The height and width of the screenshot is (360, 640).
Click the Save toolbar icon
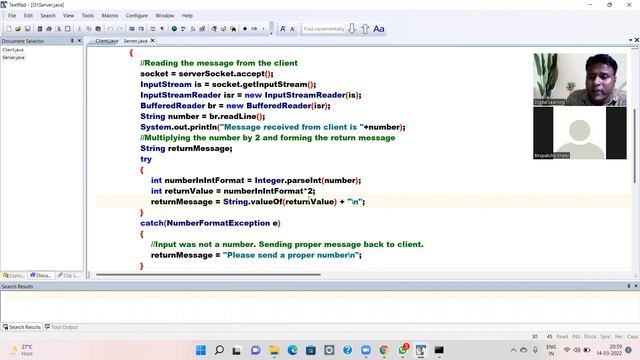27,29
